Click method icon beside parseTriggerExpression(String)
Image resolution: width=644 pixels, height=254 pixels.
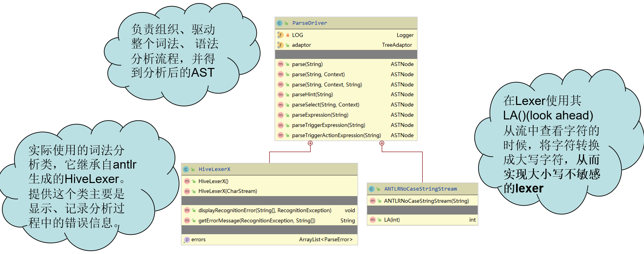(281, 125)
